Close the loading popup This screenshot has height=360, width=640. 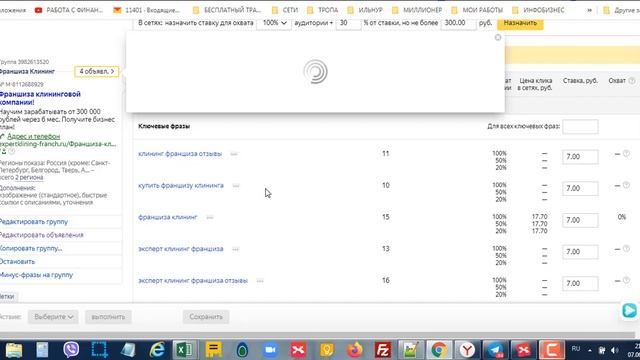[x=498, y=38]
